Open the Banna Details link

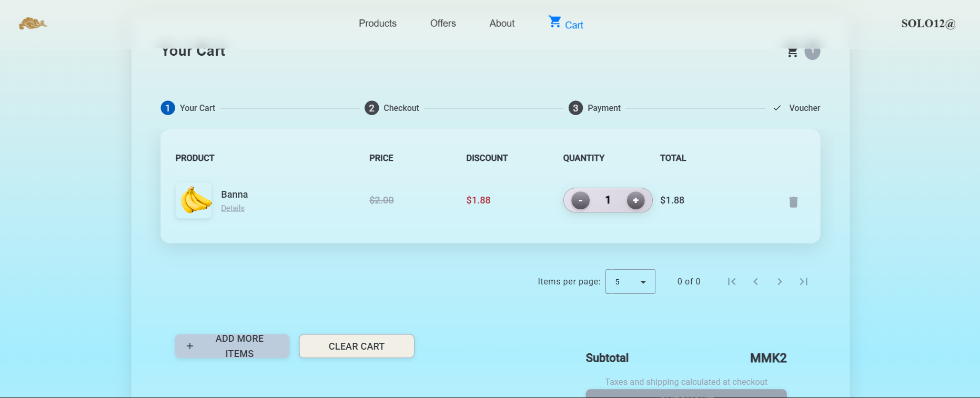click(233, 208)
